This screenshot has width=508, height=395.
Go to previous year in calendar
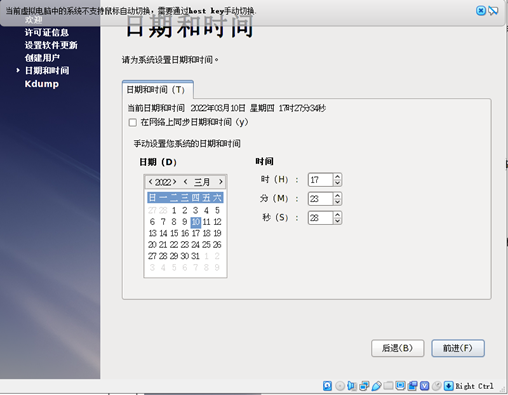click(x=150, y=182)
